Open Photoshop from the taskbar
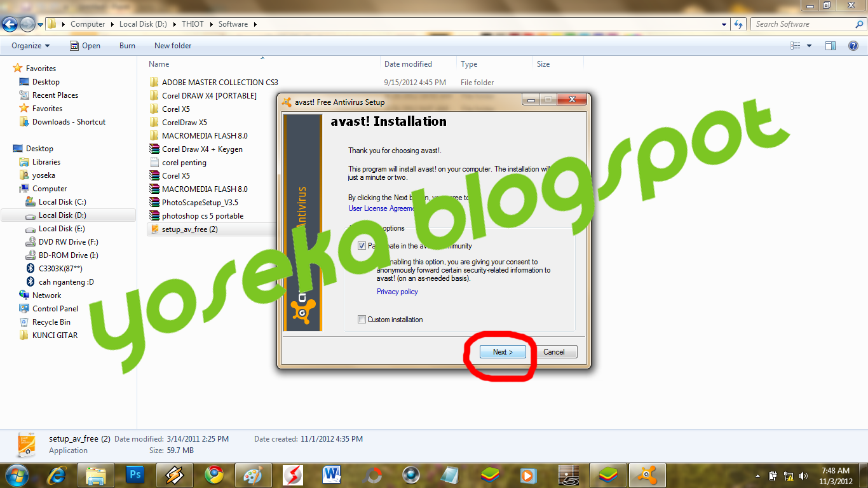Image resolution: width=868 pixels, height=488 pixels. pos(135,475)
